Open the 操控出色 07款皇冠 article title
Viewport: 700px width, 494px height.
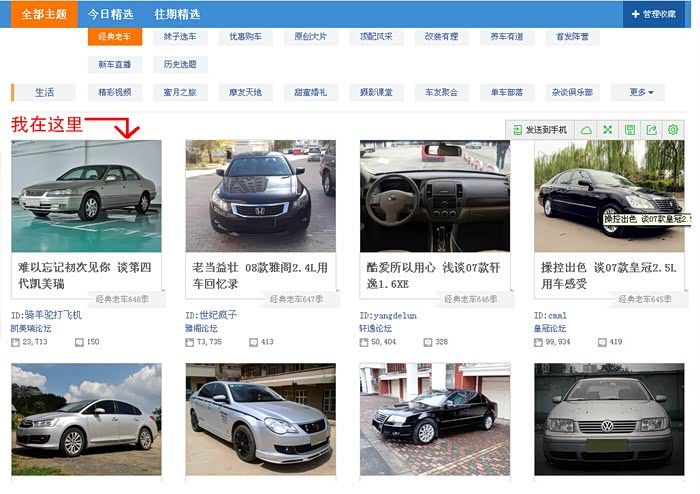(608, 275)
